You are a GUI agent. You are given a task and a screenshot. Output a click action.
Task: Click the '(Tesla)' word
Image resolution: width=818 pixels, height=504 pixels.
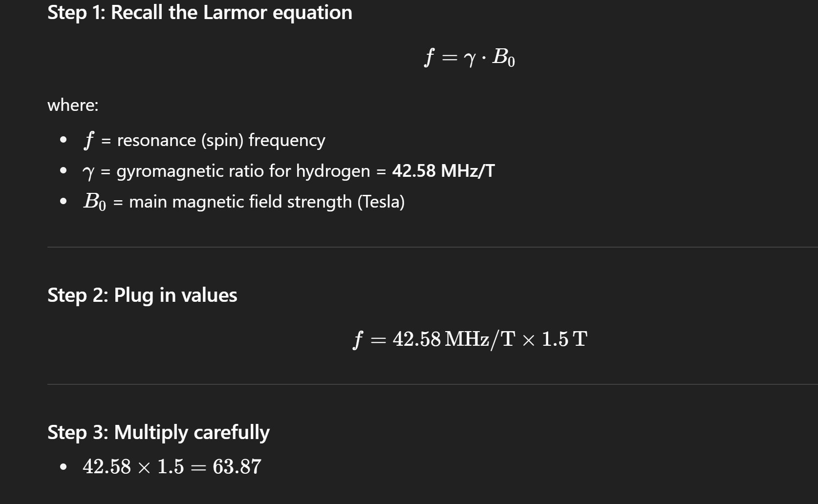coord(381,202)
